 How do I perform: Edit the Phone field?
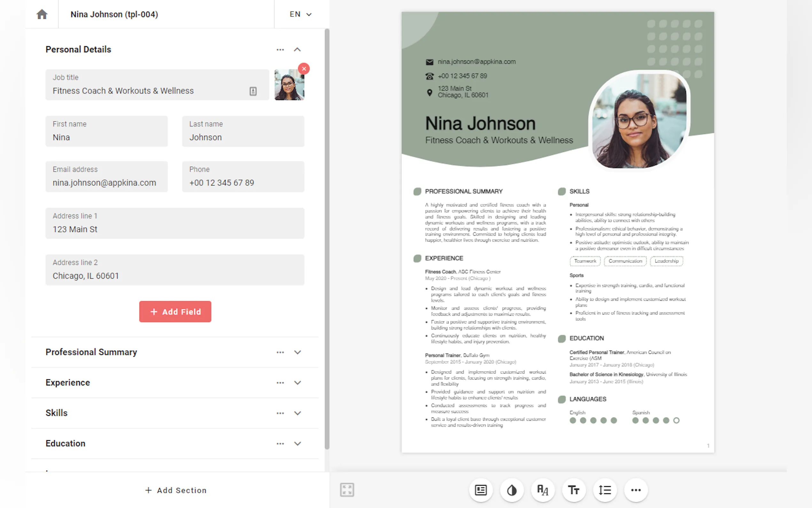[243, 177]
